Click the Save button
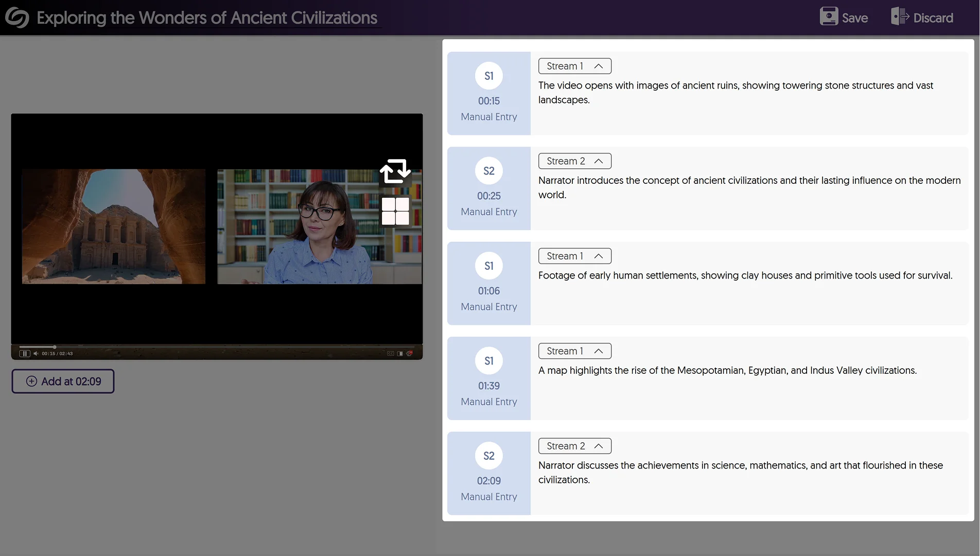Viewport: 980px width, 556px height. point(844,18)
